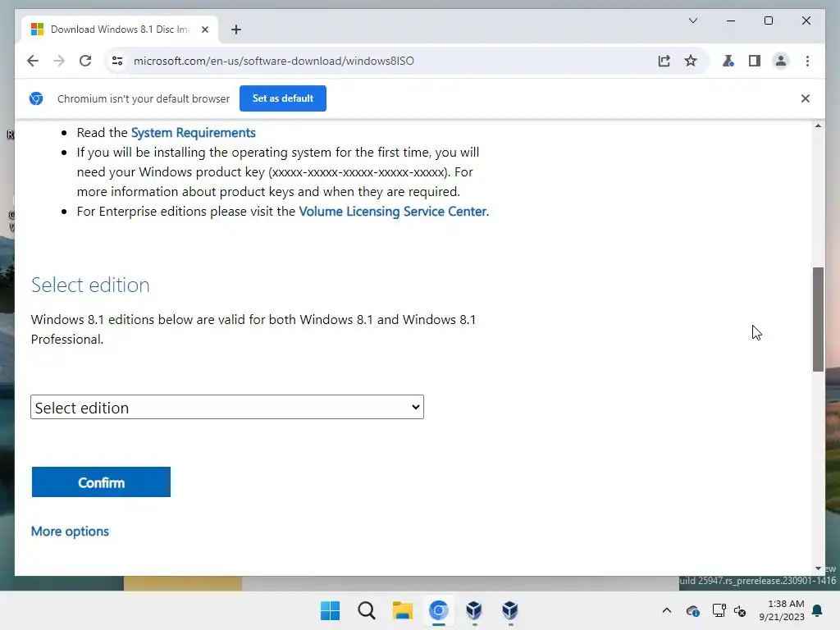Go back using the browser back arrow
The height and width of the screenshot is (630, 840).
[33, 61]
